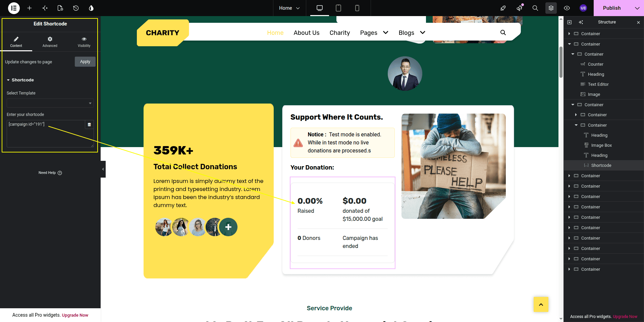The width and height of the screenshot is (644, 322).
Task: Open the history panel icon
Action: click(76, 8)
